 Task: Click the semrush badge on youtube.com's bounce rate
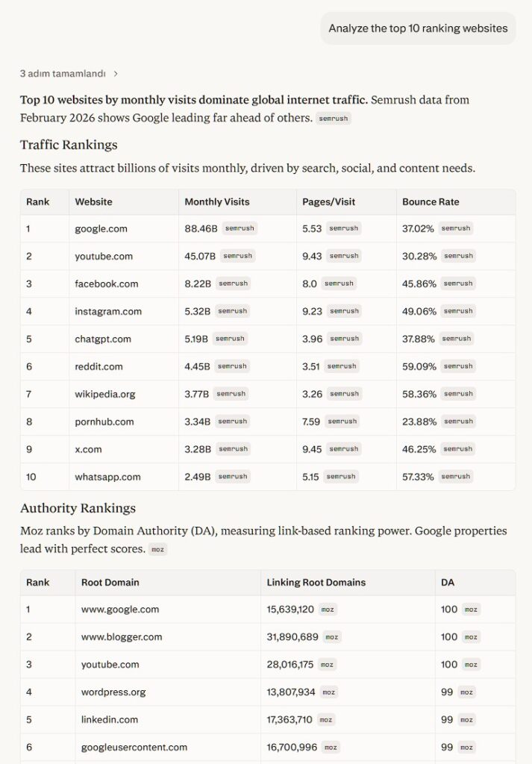(457, 256)
